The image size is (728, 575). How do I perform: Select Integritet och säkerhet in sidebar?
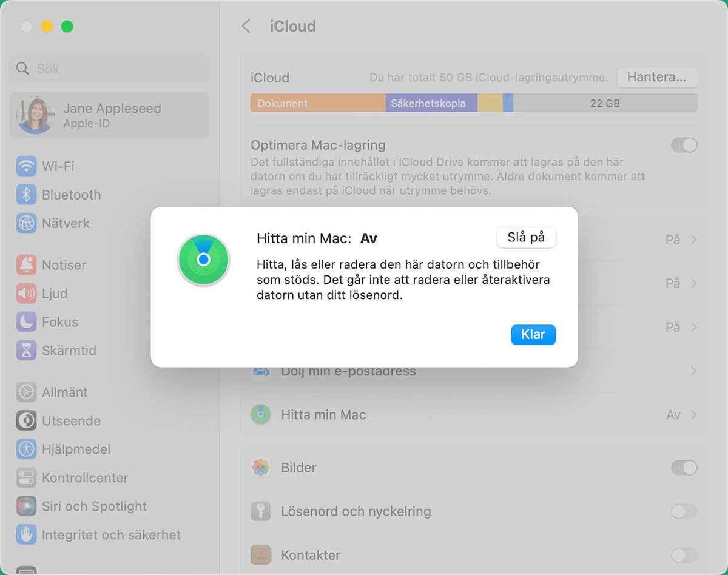tap(111, 535)
